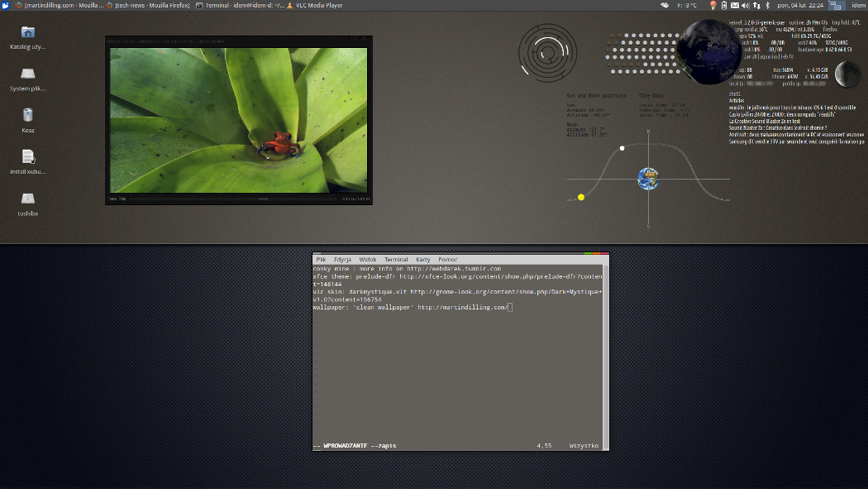
Task: Open the network up/down arrows tray icon
Action: [x=756, y=5]
